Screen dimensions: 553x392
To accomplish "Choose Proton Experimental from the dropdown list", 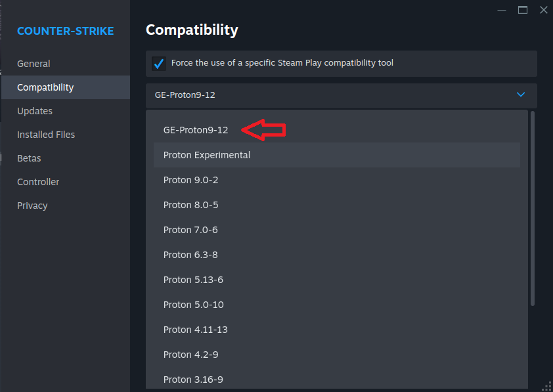I will [x=207, y=156].
